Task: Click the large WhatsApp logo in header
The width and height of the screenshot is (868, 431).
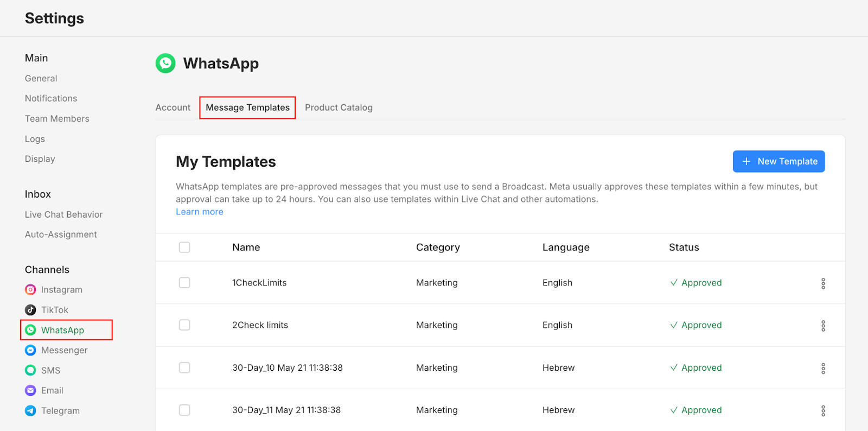Action: 165,64
